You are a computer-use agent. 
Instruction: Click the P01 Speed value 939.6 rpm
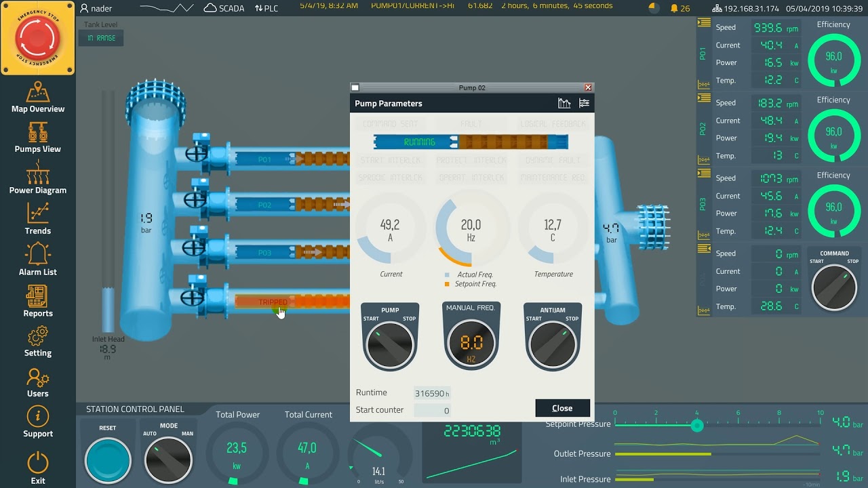[776, 28]
